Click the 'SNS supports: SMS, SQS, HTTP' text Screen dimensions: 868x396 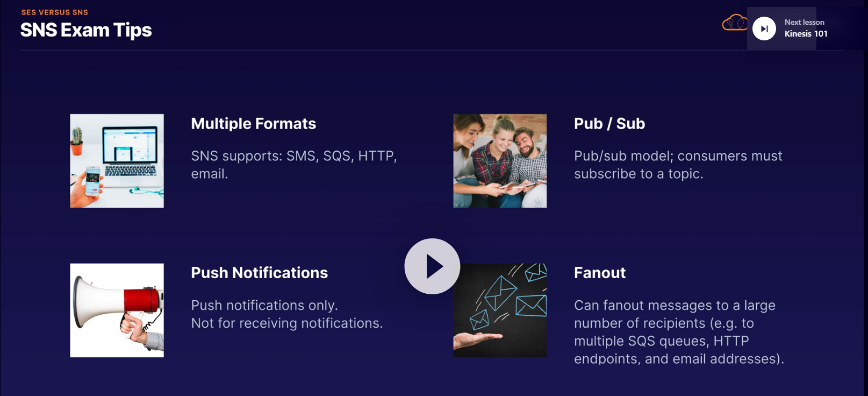[x=294, y=156]
